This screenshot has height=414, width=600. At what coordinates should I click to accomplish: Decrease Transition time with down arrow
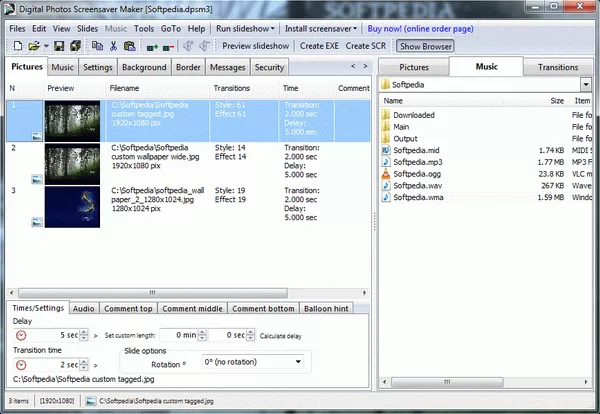[84, 368]
